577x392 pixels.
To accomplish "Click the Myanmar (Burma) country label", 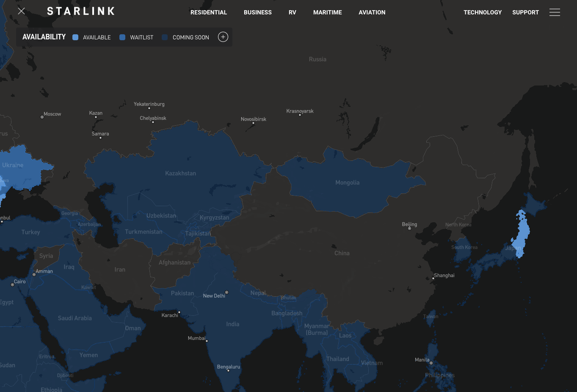I will (x=317, y=329).
